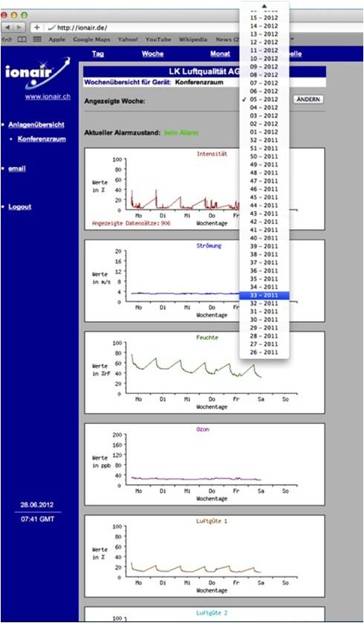Select week 51 – 2011

click(x=264, y=148)
